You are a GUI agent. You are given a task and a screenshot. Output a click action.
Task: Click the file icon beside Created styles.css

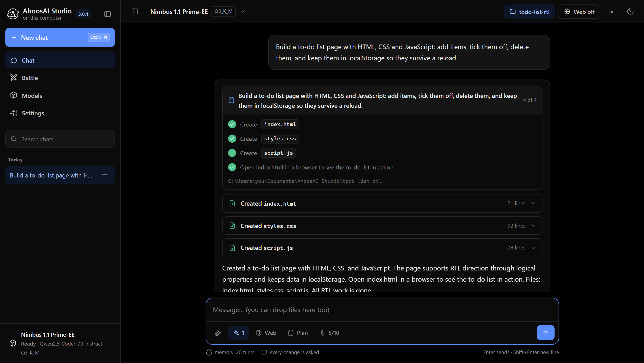232,226
